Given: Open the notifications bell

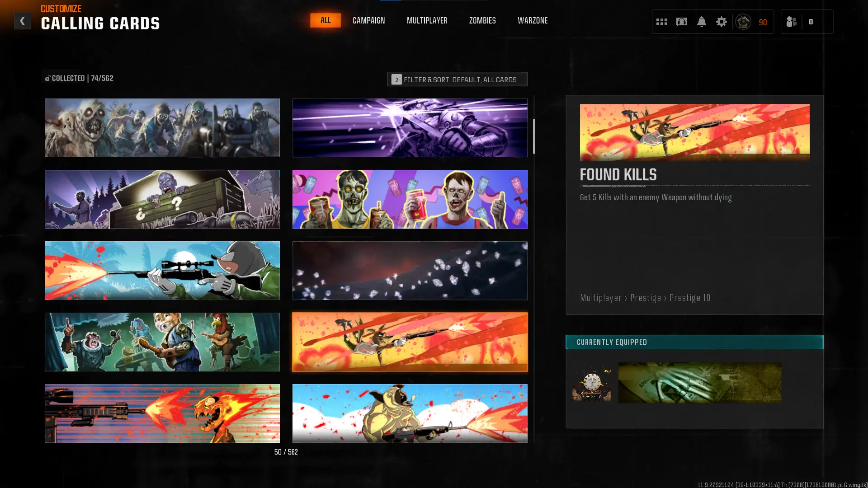Looking at the screenshot, I should 701,22.
